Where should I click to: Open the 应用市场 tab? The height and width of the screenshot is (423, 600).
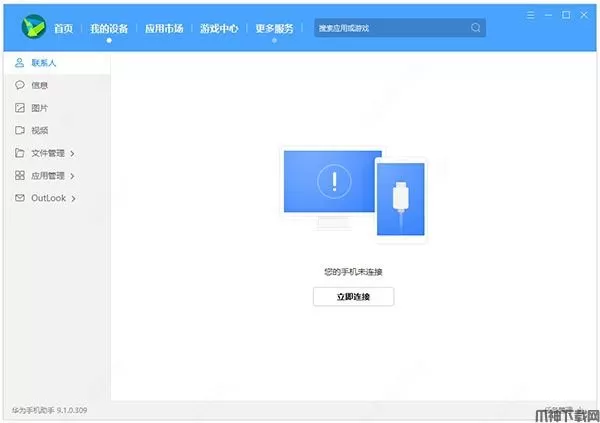[164, 28]
